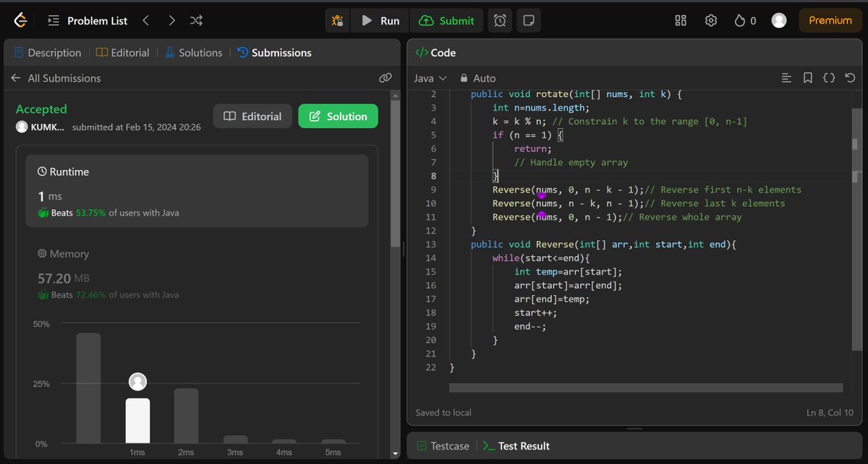Click the curly braces icon in editor
Viewport: 868px width, 464px height.
point(830,78)
